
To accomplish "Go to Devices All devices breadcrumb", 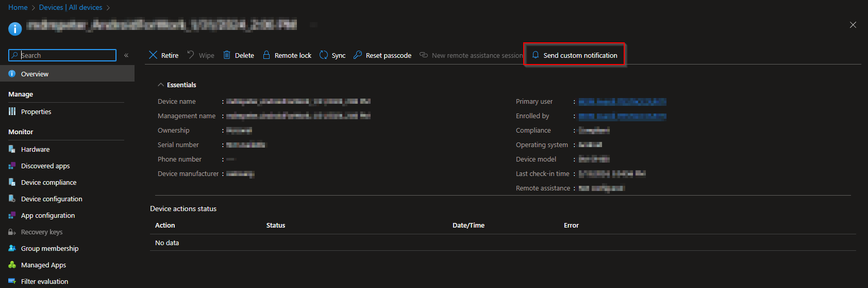I will (71, 7).
